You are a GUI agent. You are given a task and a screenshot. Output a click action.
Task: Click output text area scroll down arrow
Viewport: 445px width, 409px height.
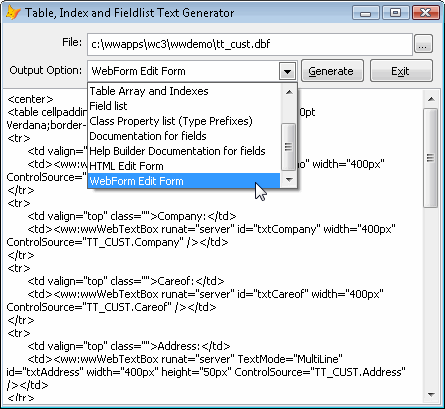click(x=431, y=395)
